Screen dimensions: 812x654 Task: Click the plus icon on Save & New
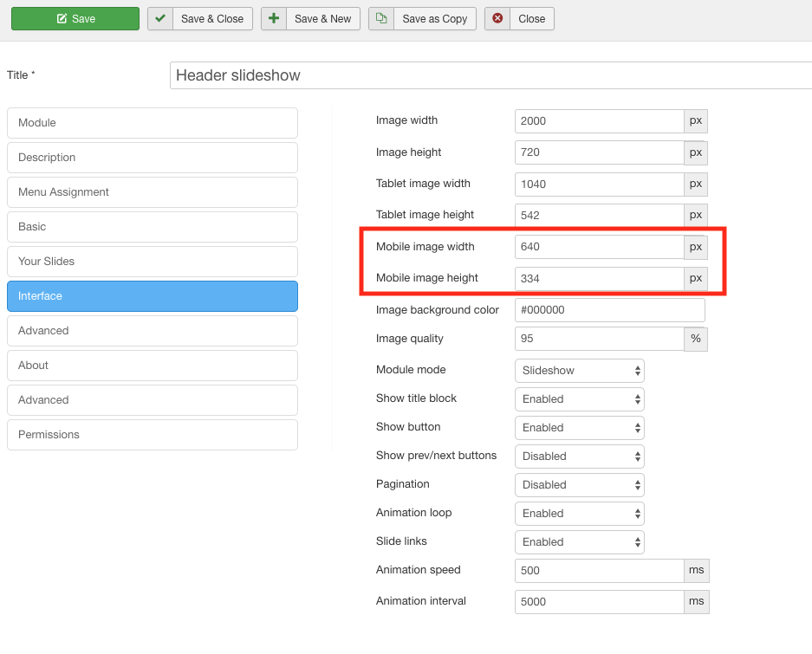[x=274, y=19]
